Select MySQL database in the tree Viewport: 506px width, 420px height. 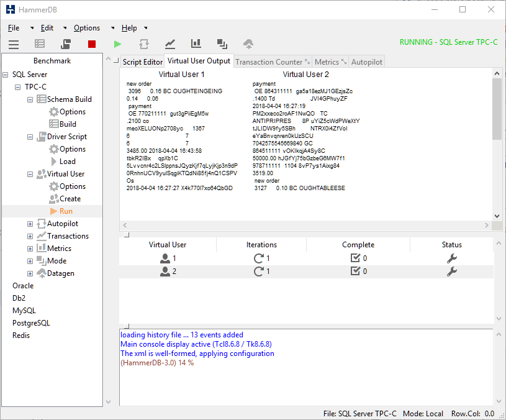tap(24, 311)
